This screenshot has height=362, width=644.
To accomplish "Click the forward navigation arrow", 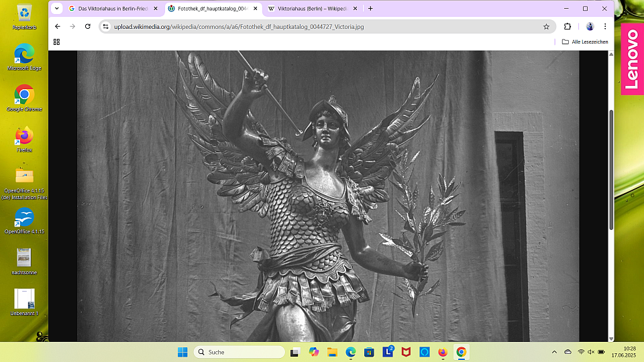I will (72, 26).
